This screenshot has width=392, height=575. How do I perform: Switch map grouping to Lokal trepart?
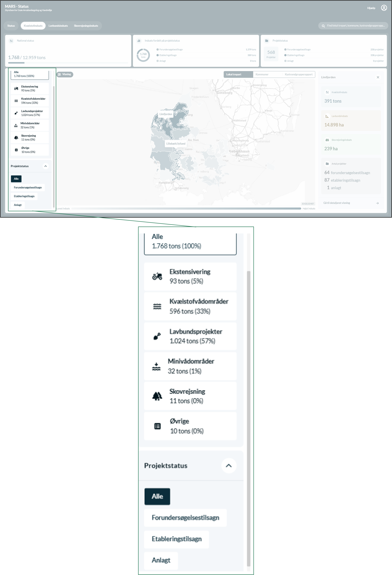click(x=238, y=75)
